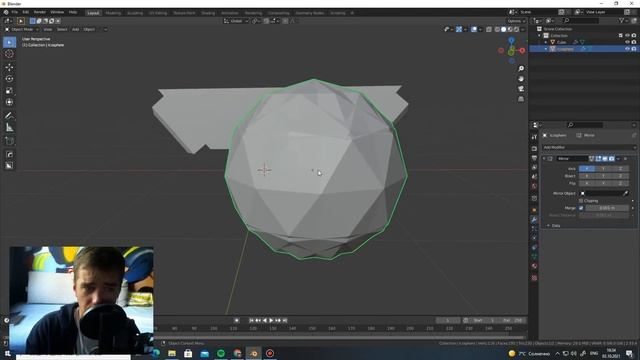Select the Scale tool
640x360 pixels.
[x=9, y=91]
